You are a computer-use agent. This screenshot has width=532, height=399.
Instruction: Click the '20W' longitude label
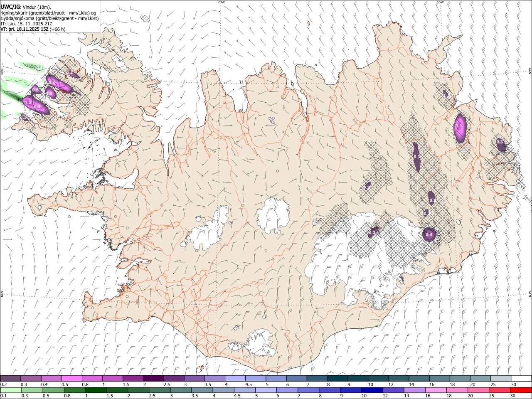(222, 2)
